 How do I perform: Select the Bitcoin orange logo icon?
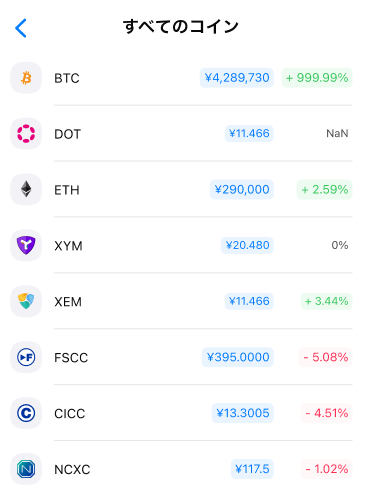click(26, 78)
